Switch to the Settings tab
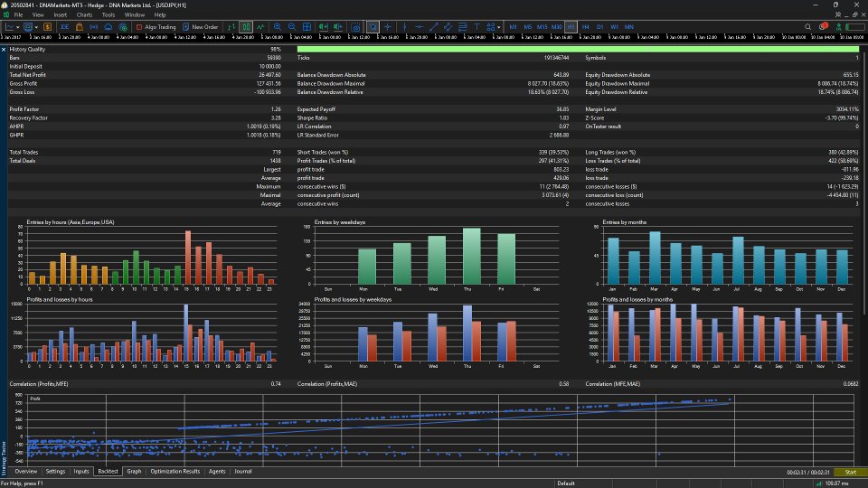Image resolution: width=868 pixels, height=488 pixels. (x=55, y=472)
